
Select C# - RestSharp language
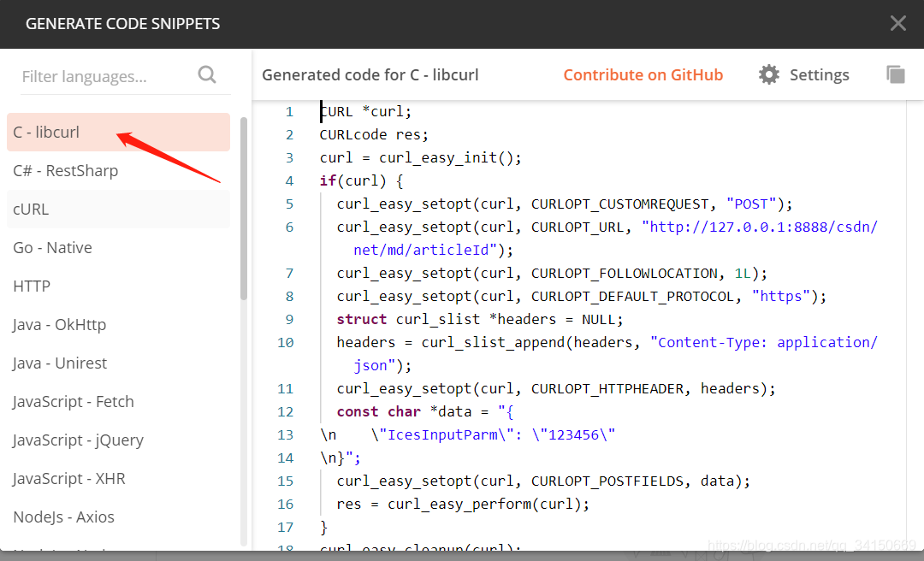pyautogui.click(x=118, y=170)
